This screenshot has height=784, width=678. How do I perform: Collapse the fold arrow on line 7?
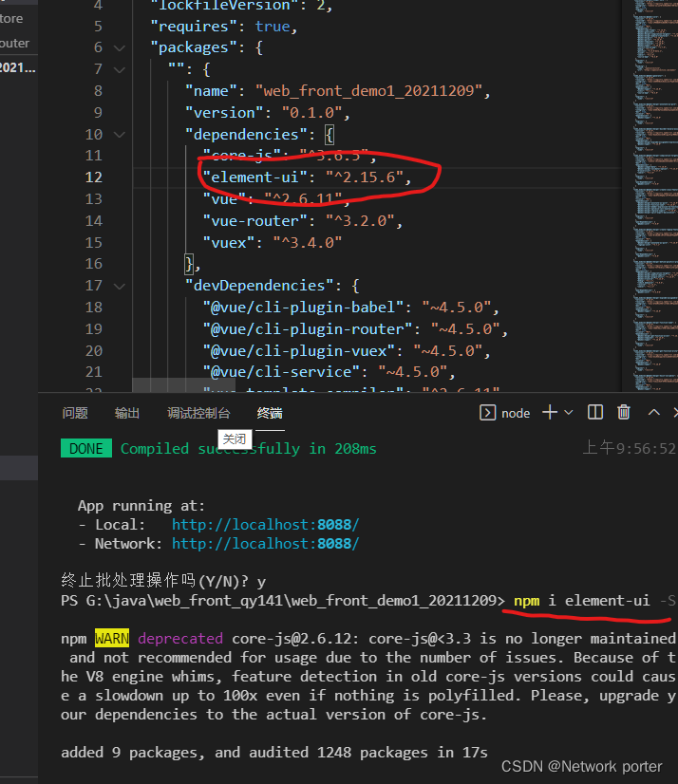(119, 69)
